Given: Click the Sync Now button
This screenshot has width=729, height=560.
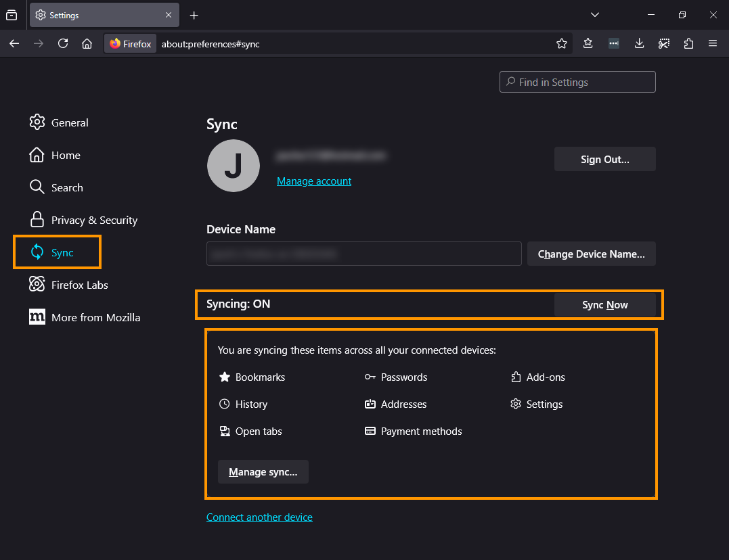Looking at the screenshot, I should (x=605, y=305).
